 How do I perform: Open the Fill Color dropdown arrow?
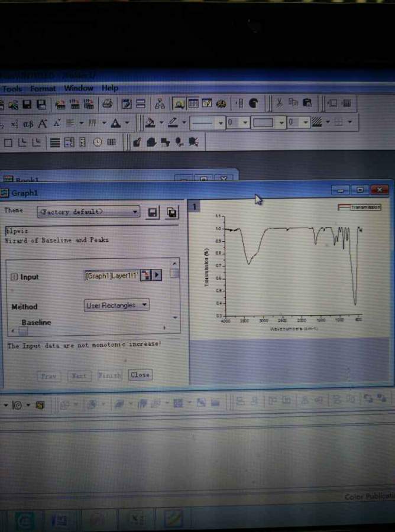(161, 122)
